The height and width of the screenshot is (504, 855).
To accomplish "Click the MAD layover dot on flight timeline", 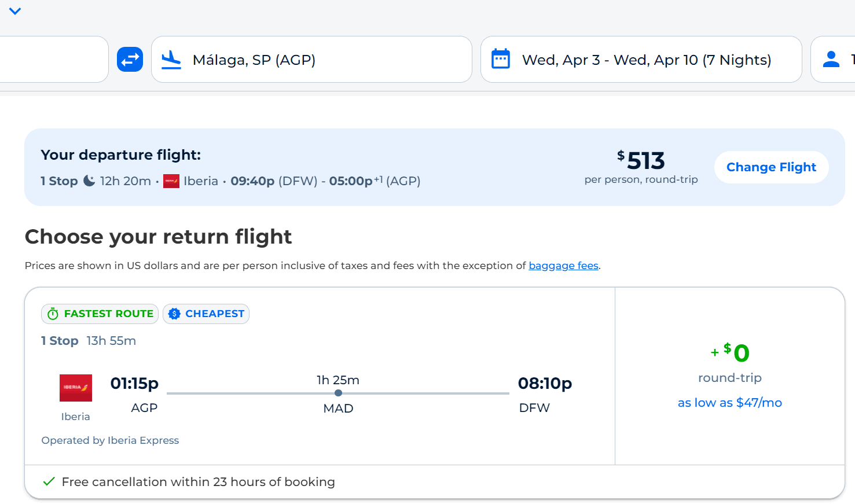I will pos(338,393).
